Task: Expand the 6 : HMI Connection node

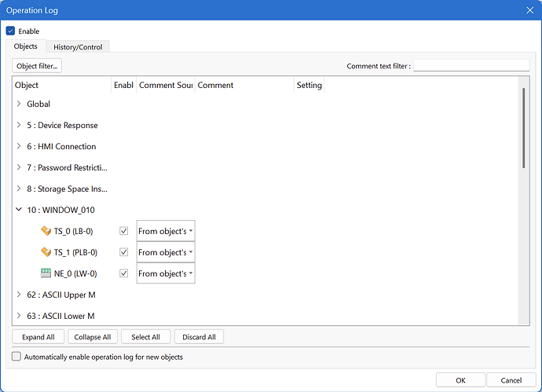Action: 19,146
